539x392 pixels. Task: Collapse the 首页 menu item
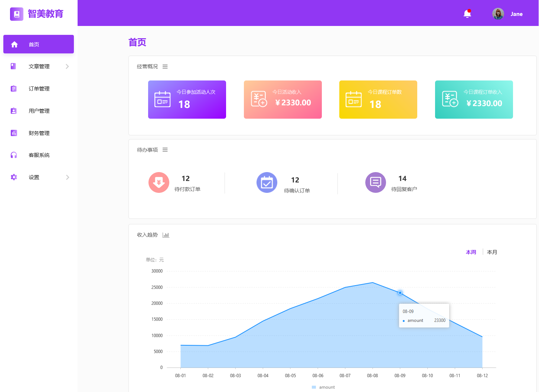coord(39,44)
